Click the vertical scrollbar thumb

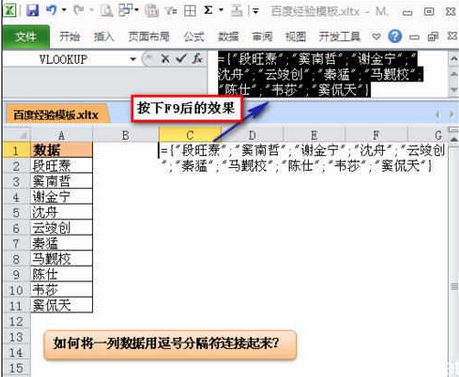[454, 286]
